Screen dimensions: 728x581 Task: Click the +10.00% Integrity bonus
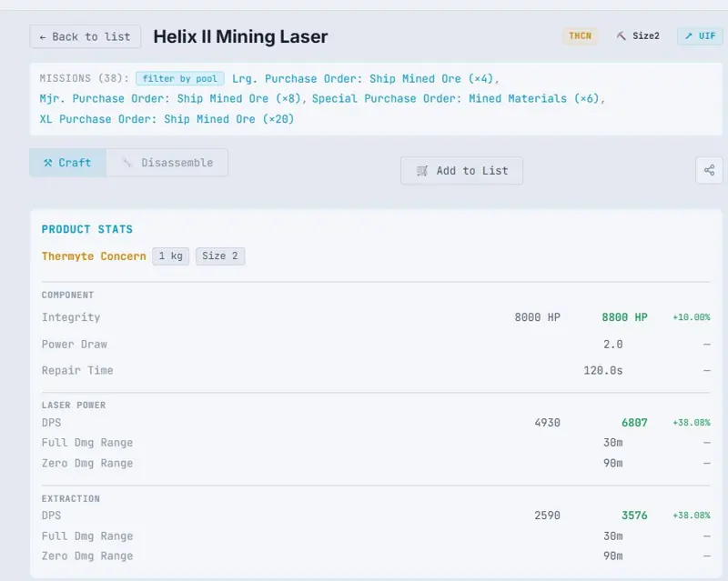point(692,317)
